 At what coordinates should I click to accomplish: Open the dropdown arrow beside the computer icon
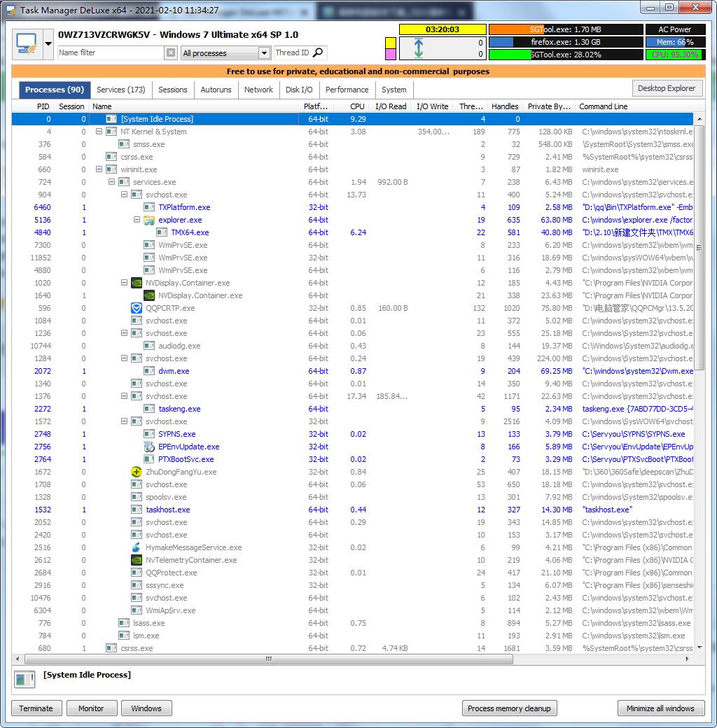click(x=48, y=44)
